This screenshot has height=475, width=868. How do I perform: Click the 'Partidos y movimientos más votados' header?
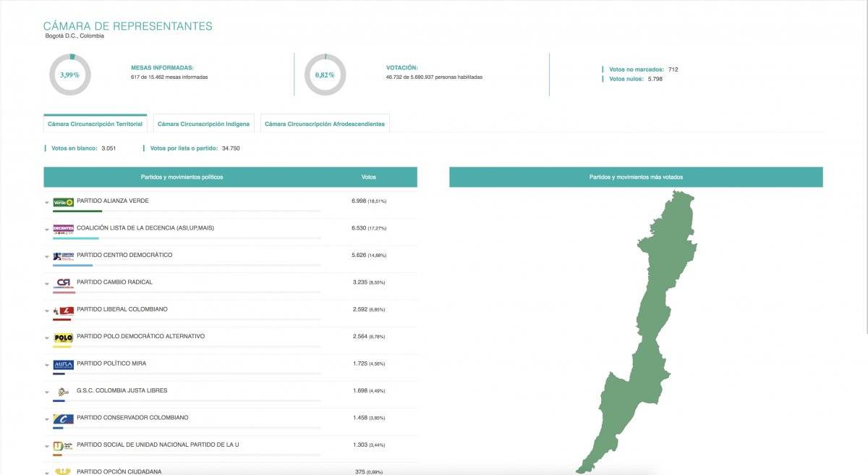tap(636, 177)
